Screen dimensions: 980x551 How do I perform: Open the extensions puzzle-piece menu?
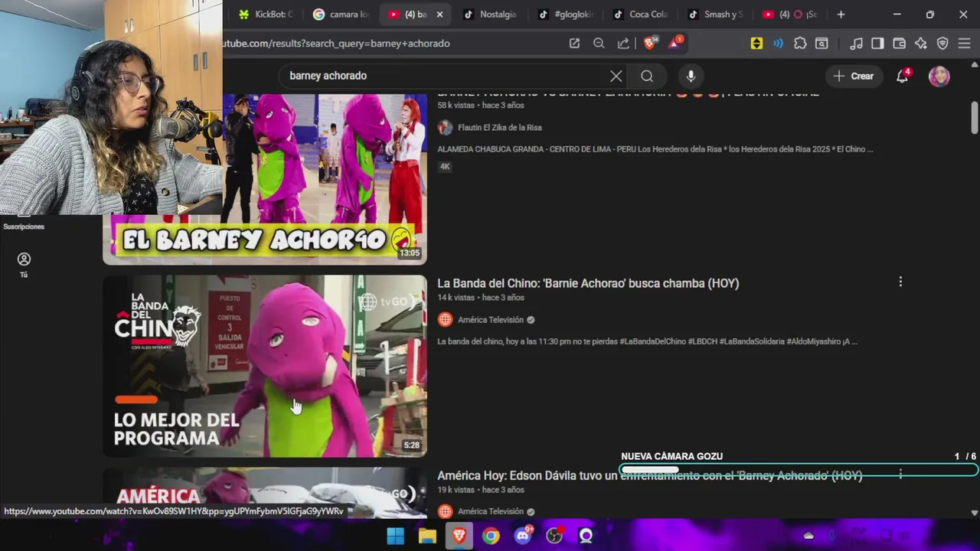pos(800,44)
